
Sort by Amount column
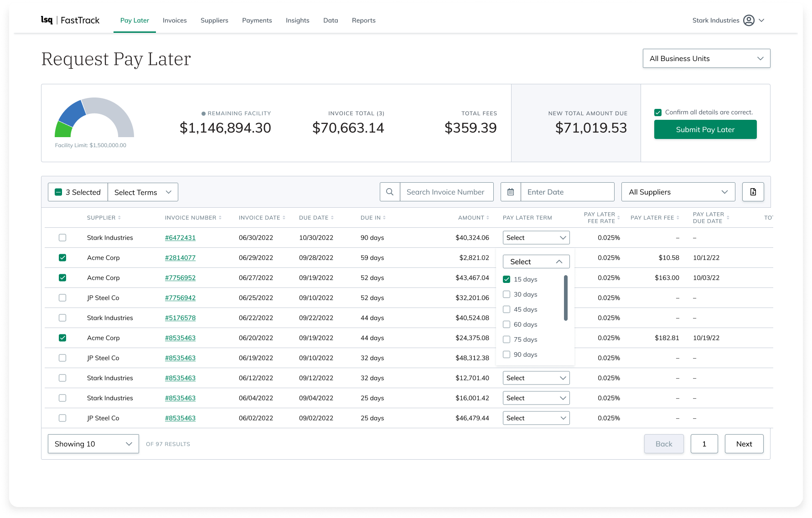click(x=487, y=218)
